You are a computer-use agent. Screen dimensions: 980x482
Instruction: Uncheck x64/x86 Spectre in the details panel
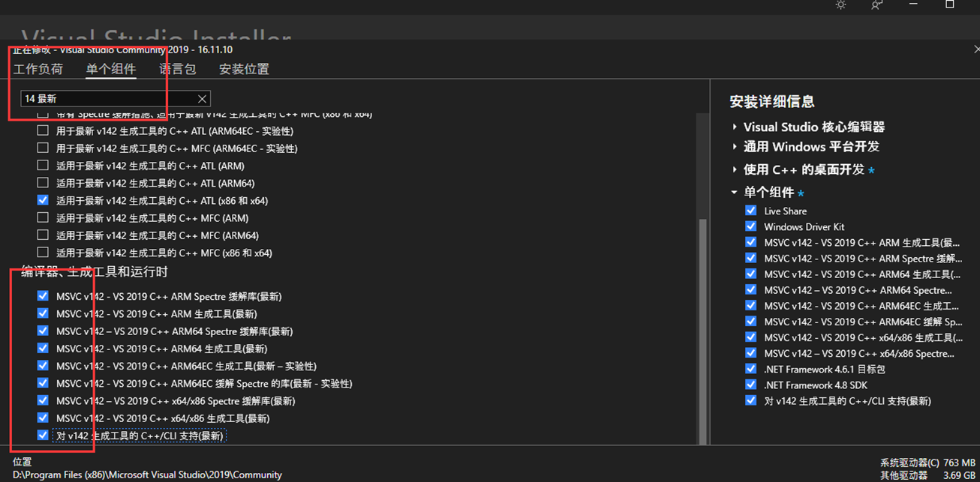pyautogui.click(x=751, y=353)
